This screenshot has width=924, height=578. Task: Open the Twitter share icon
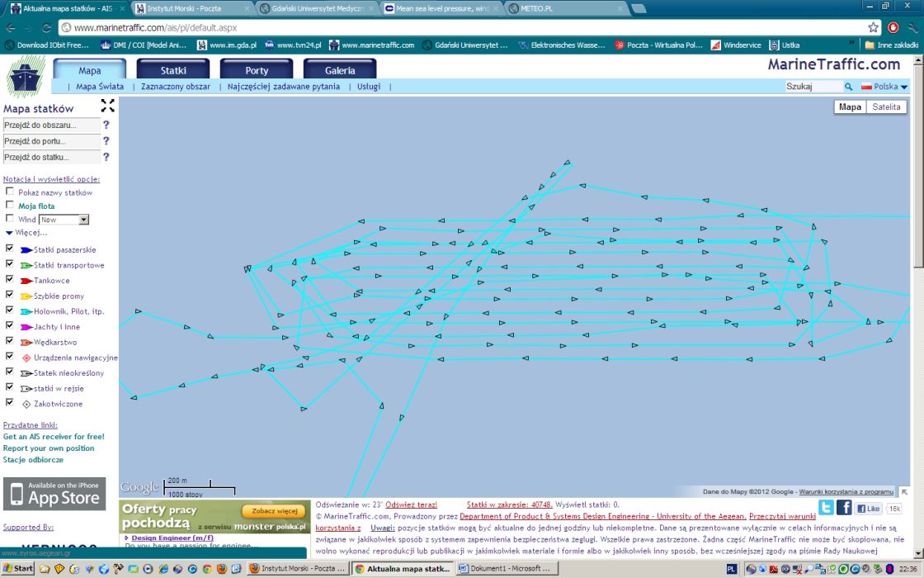tap(826, 508)
